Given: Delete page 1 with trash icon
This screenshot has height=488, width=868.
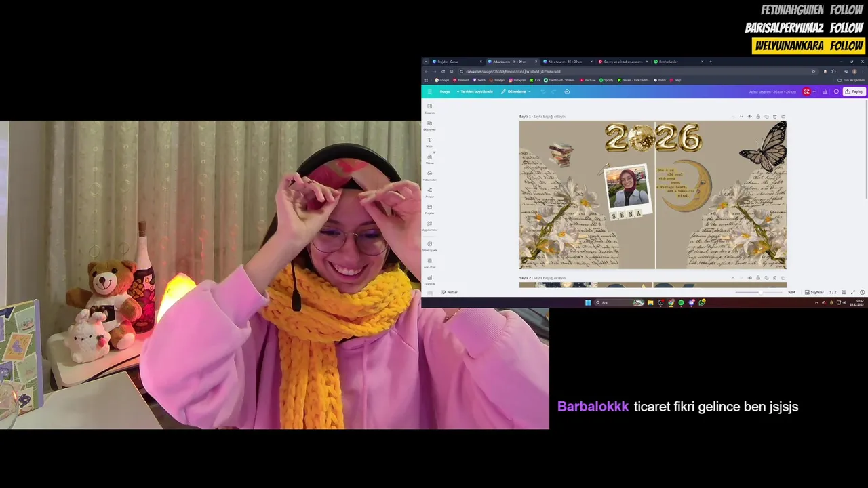Looking at the screenshot, I should click(774, 117).
